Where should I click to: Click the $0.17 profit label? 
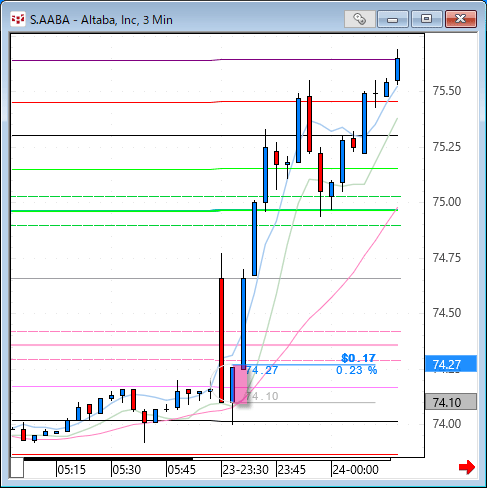(x=358, y=358)
